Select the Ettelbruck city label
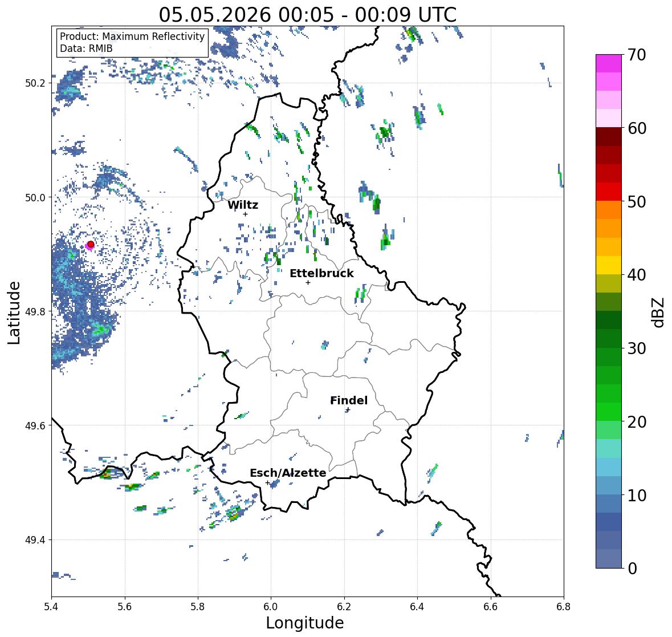The image size is (672, 637). pyautogui.click(x=321, y=274)
